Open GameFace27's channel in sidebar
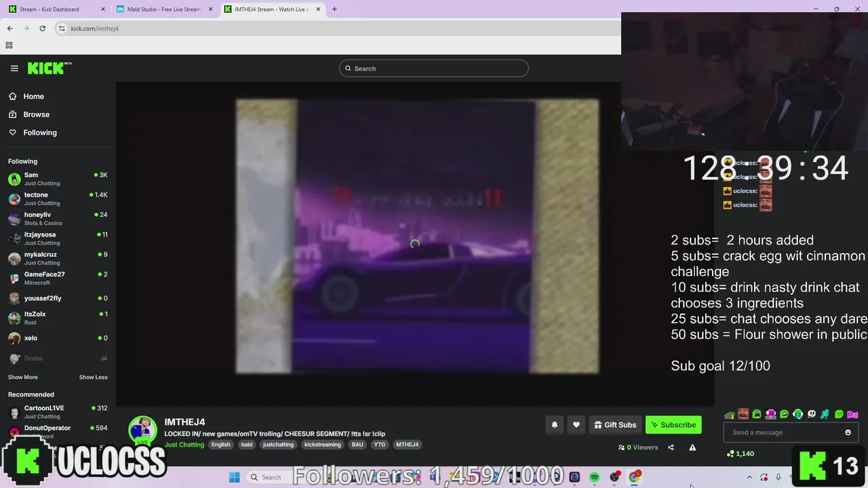868x488 pixels. [x=58, y=278]
